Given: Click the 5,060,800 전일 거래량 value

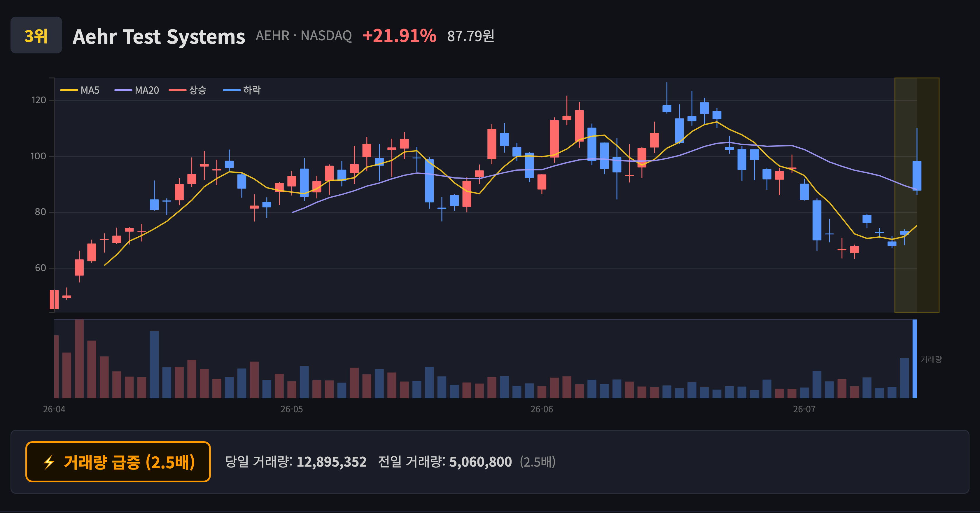Looking at the screenshot, I should [480, 462].
